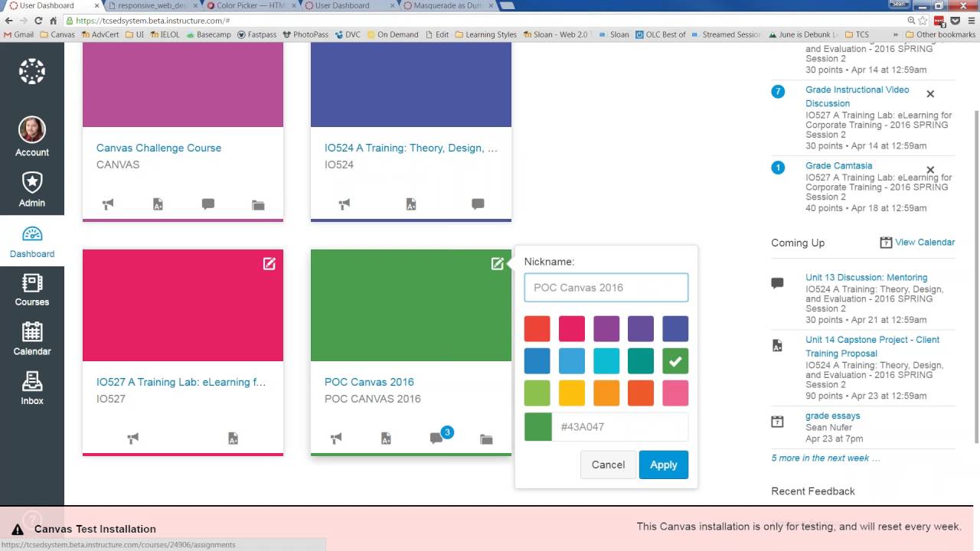Open Calendar in the sidebar
The height and width of the screenshot is (551, 980).
point(32,338)
